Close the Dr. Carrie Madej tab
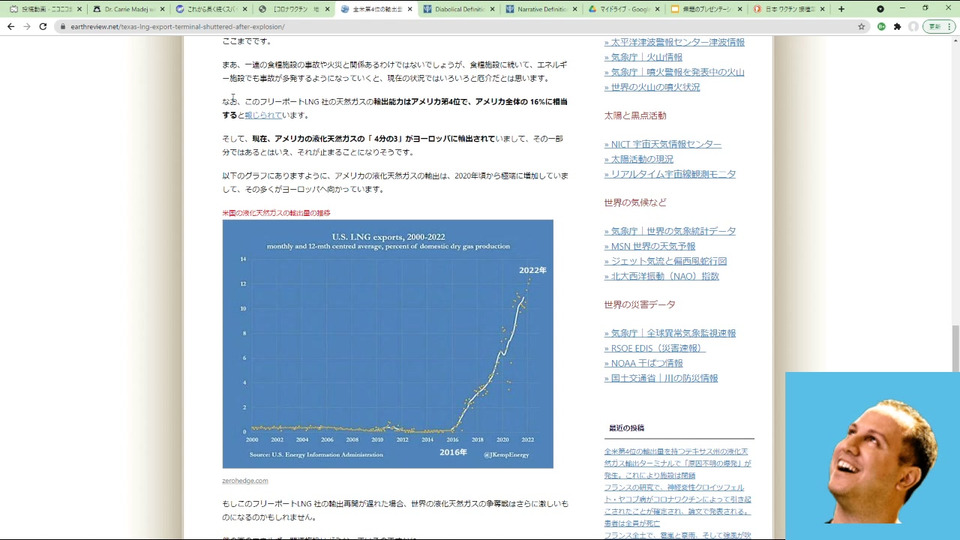 162,9
